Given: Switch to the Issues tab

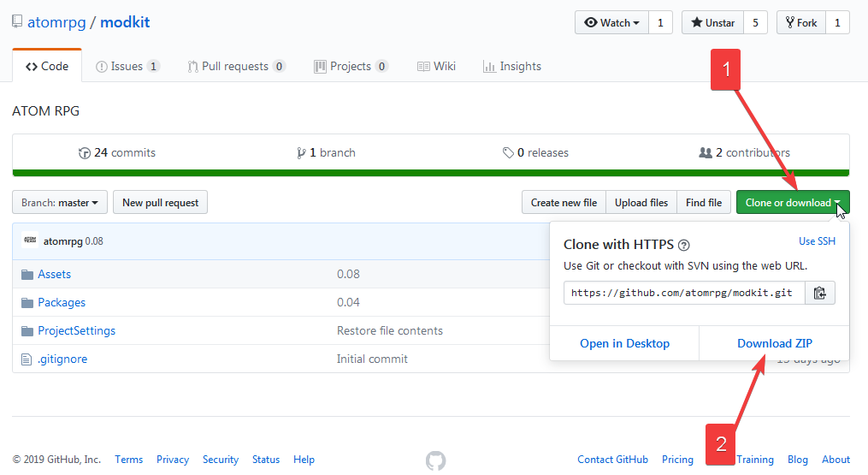Looking at the screenshot, I should 127,67.
